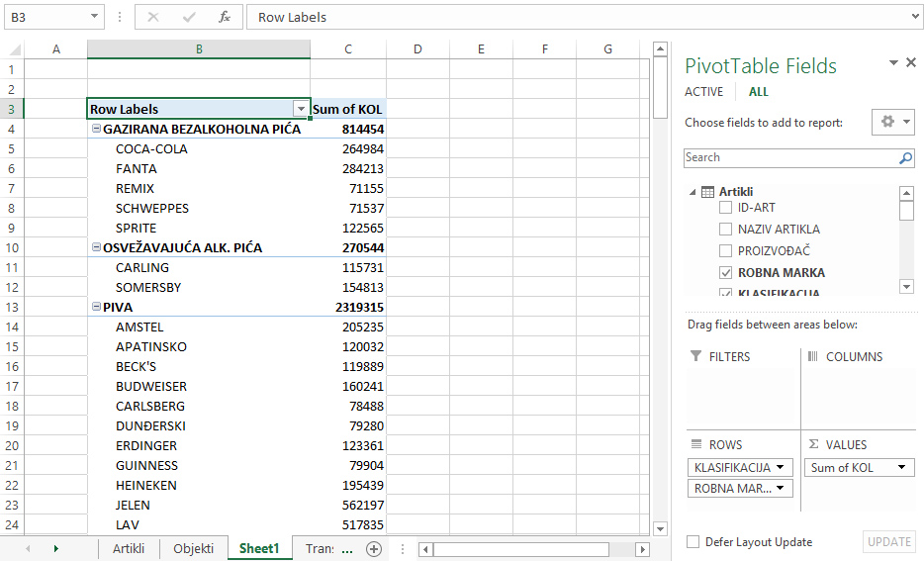The width and height of the screenshot is (924, 561).
Task: Open the KLASIFIKACIJA row field dropdown
Action: click(782, 468)
